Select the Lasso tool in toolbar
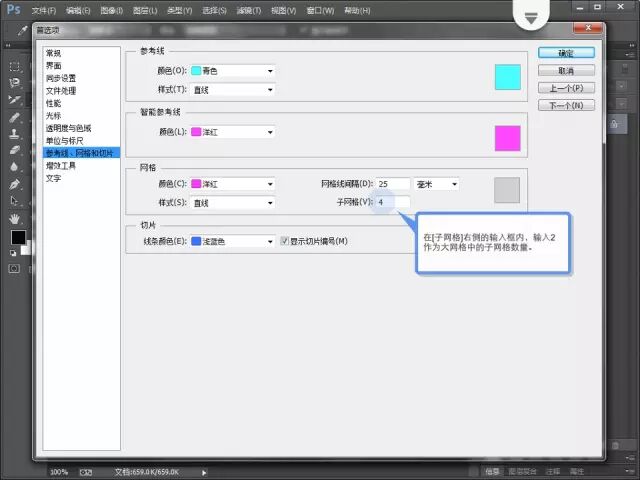This screenshot has height=480, width=640. (x=15, y=83)
